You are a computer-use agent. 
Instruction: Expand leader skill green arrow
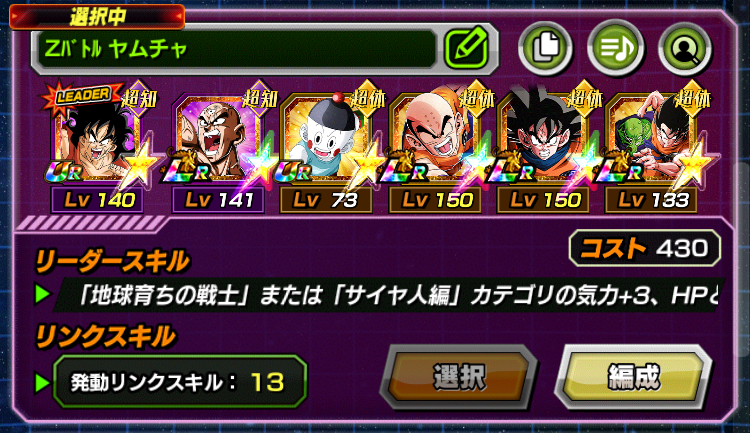[43, 294]
